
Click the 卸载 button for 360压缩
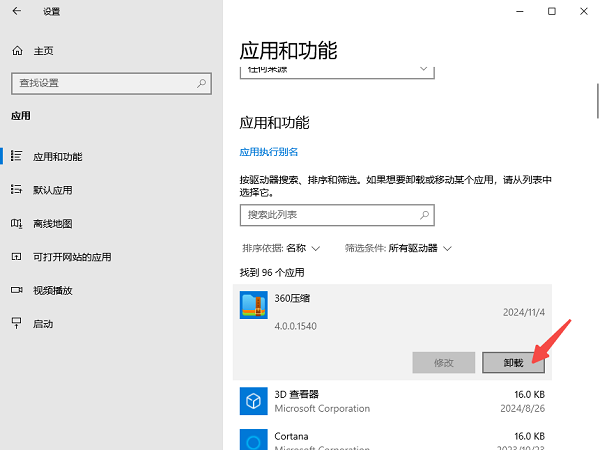coord(513,362)
